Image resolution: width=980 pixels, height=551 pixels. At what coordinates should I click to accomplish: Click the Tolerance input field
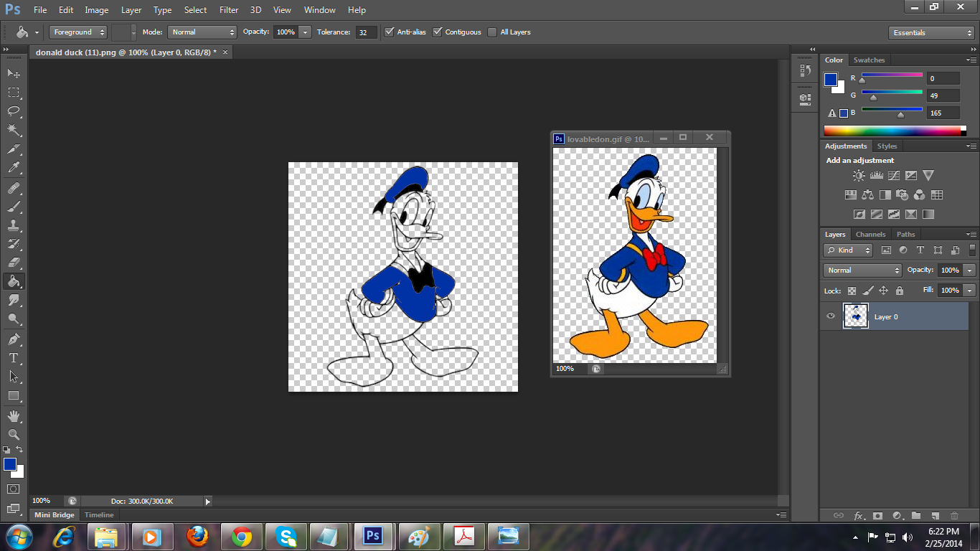[x=367, y=32]
